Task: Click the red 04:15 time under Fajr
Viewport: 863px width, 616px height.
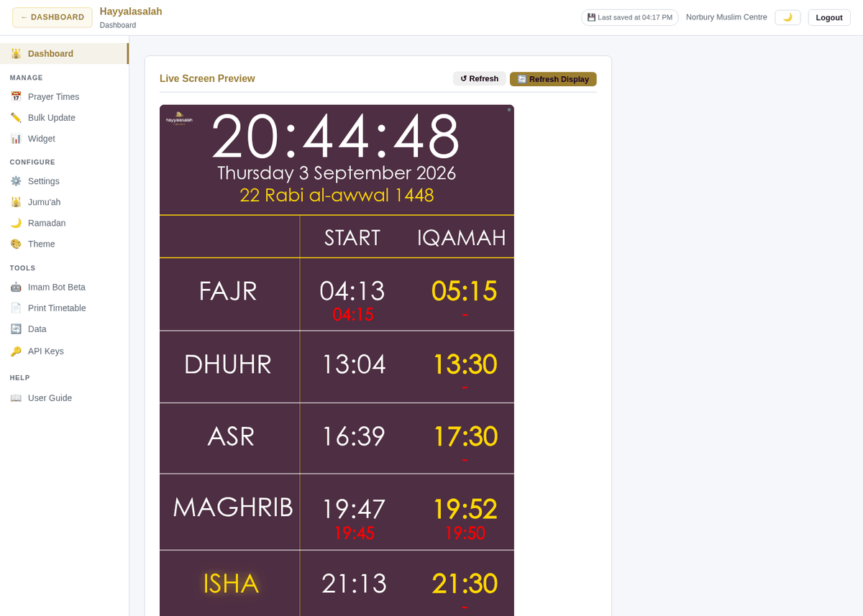Action: (x=353, y=315)
